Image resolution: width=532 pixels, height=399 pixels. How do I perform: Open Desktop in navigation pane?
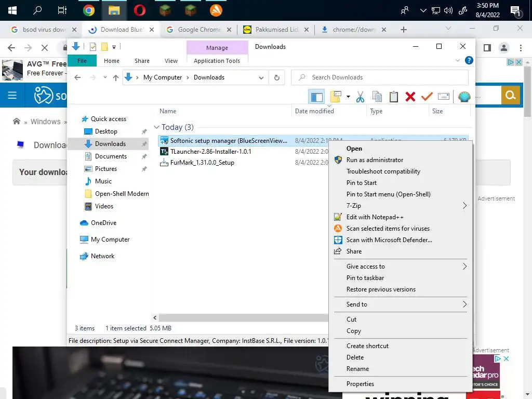106,131
